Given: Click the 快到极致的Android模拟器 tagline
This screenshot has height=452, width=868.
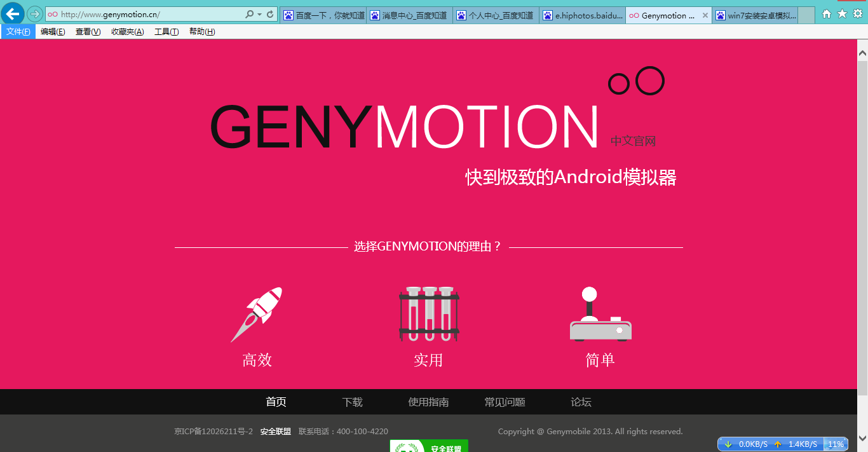Looking at the screenshot, I should tap(571, 177).
